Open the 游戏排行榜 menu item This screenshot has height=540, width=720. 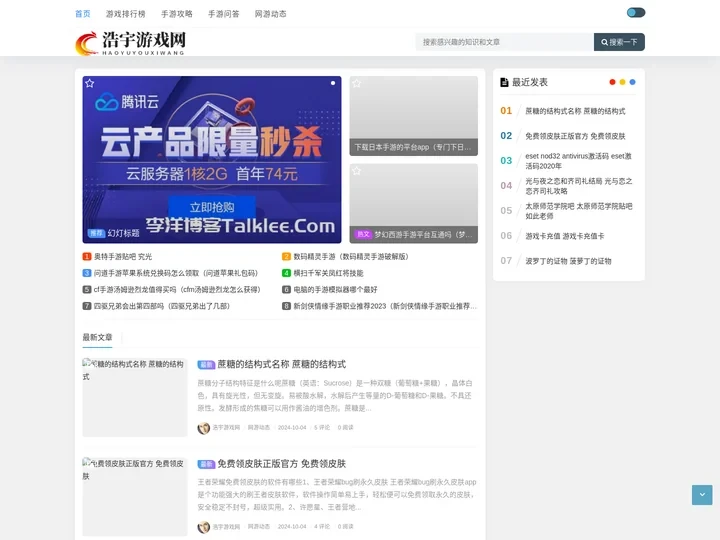click(x=125, y=14)
